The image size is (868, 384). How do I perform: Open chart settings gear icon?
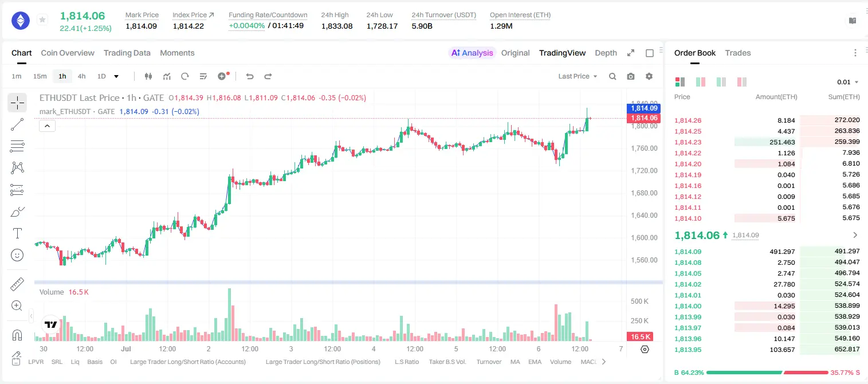pyautogui.click(x=649, y=76)
